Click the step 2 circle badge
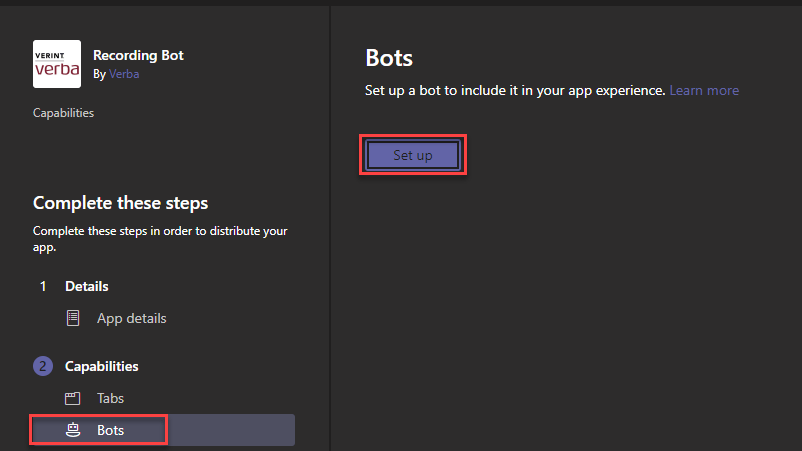Screen dimensions: 802x451 coord(43,366)
